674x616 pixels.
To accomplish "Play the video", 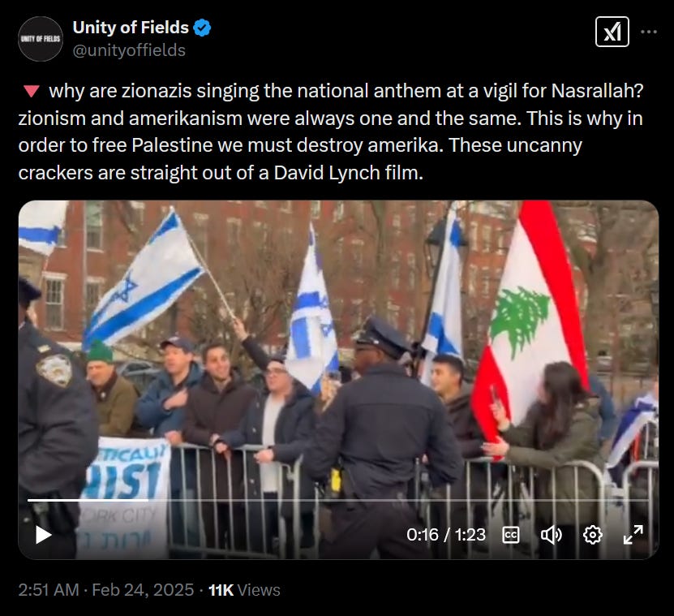I will [44, 535].
